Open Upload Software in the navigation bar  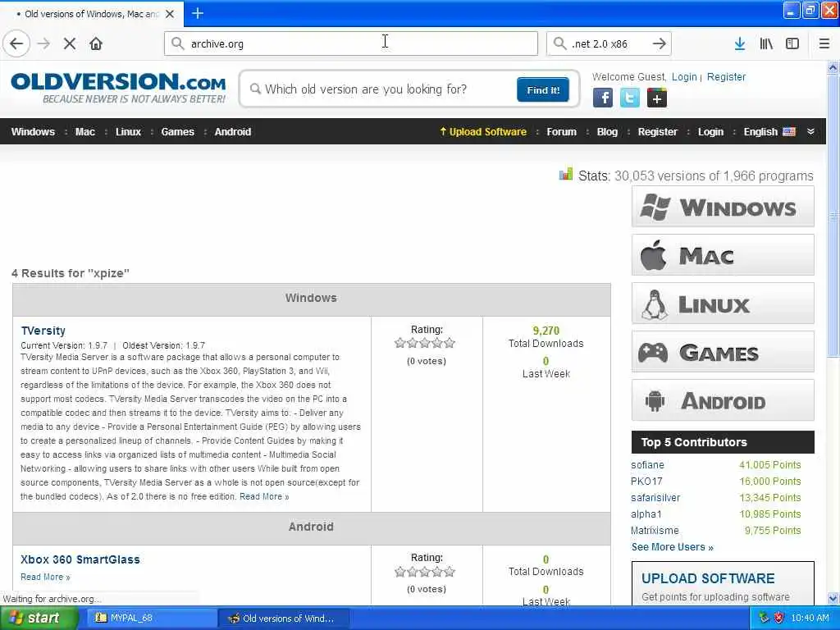pyautogui.click(x=483, y=132)
